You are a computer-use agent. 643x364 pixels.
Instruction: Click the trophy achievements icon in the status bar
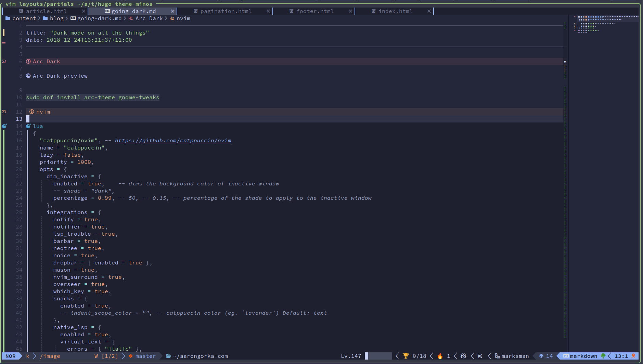pos(406,356)
